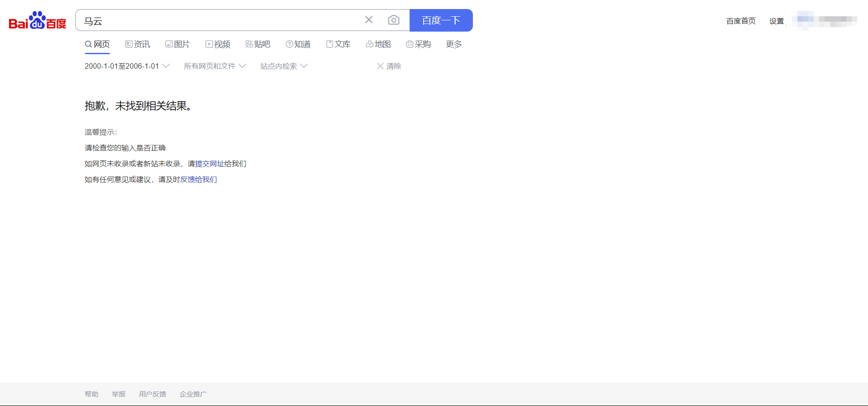Clear the search box with the X icon
The image size is (868, 406).
click(x=369, y=20)
